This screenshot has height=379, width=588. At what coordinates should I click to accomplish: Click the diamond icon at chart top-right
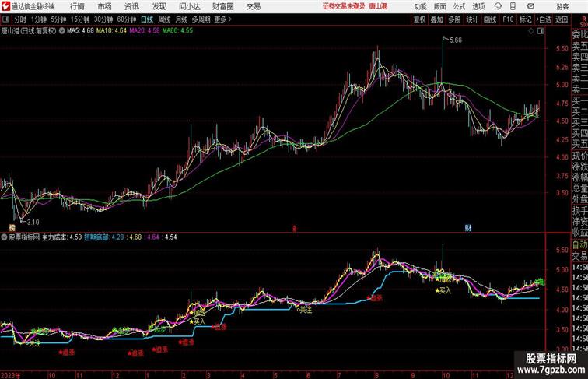[531, 31]
